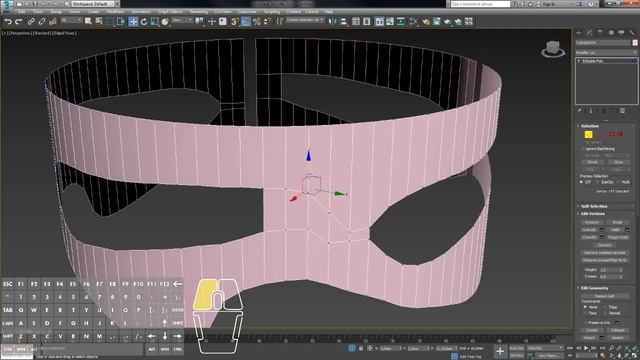
Task: Select the Multi preview selection radio
Action: point(618,182)
